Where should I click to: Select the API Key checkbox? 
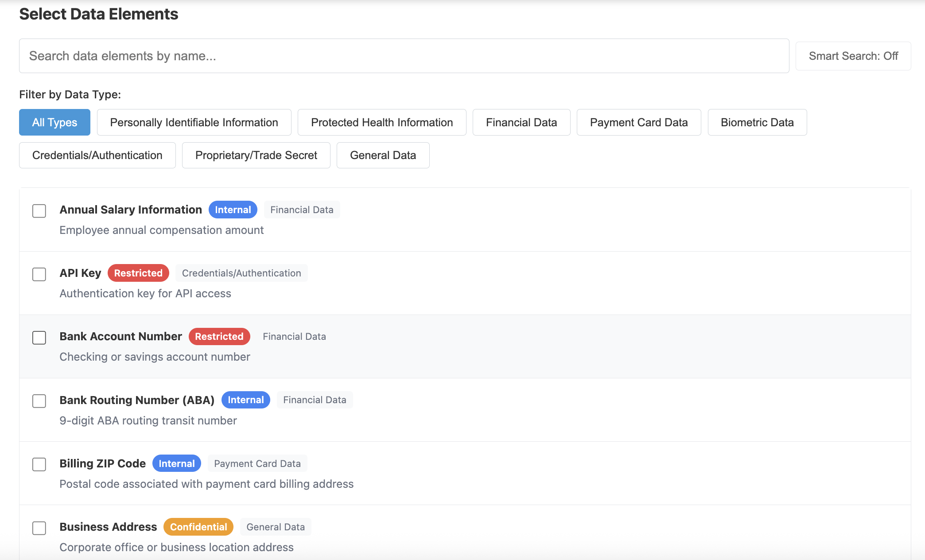click(39, 274)
